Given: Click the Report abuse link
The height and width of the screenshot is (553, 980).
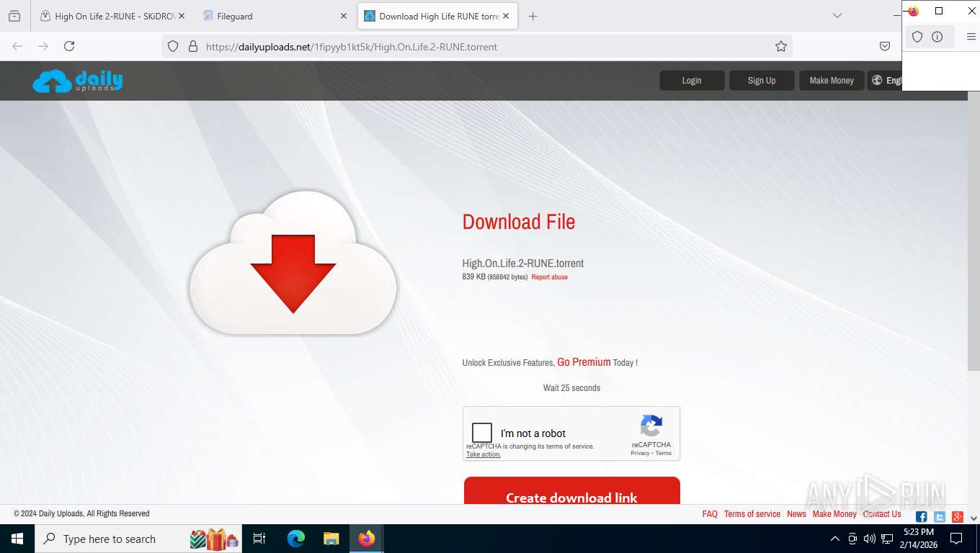Looking at the screenshot, I should [550, 277].
